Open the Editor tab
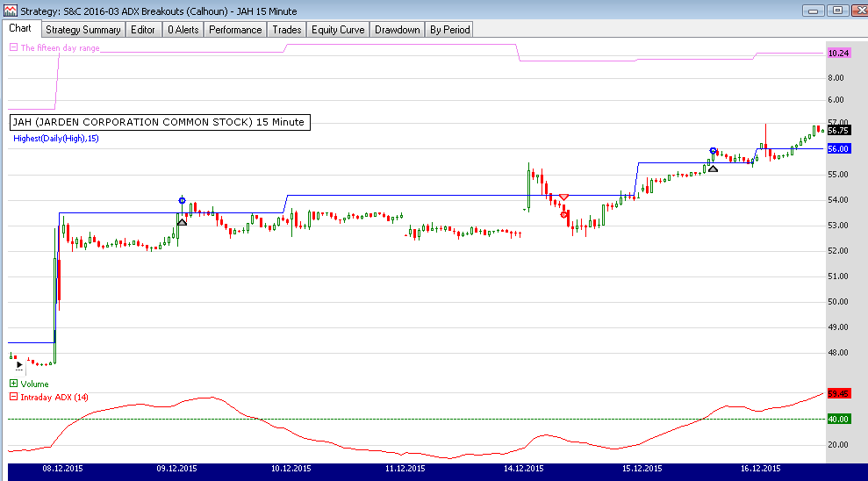The image size is (868, 481). click(142, 30)
